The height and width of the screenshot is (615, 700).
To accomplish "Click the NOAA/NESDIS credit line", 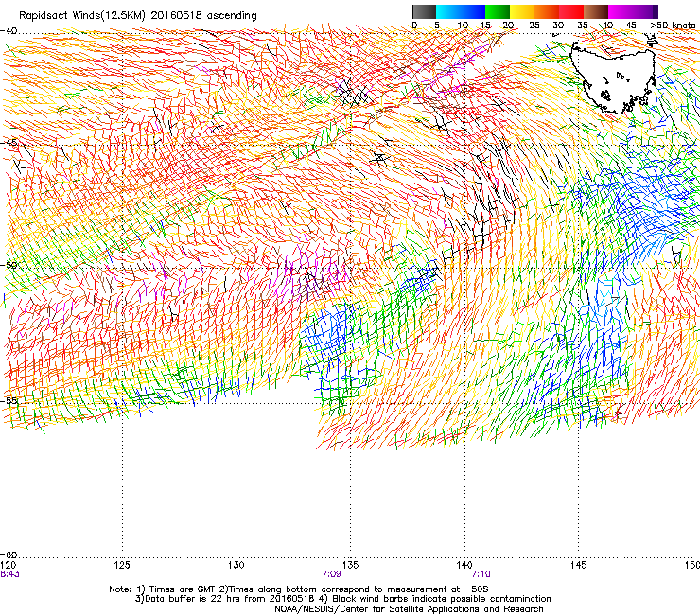I will pyautogui.click(x=409, y=609).
